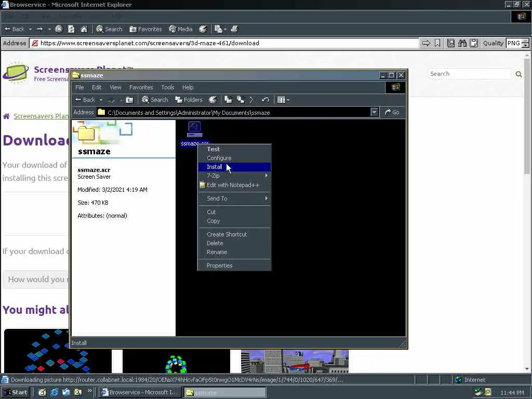
Task: Open the Mail dropdown arrow in Internet Explorer
Action: [225, 29]
